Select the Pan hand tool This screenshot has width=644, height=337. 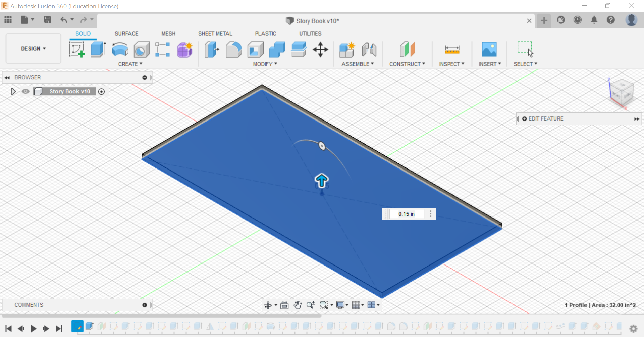click(298, 305)
